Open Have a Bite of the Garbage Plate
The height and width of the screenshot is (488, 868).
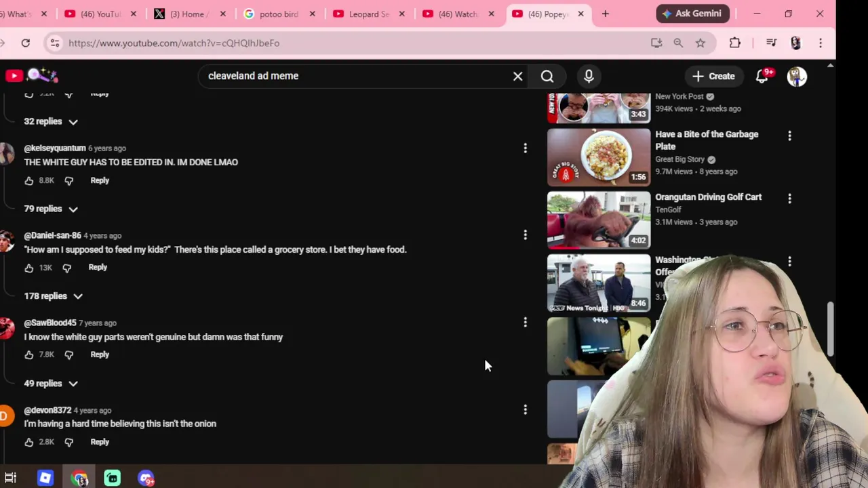[707, 140]
